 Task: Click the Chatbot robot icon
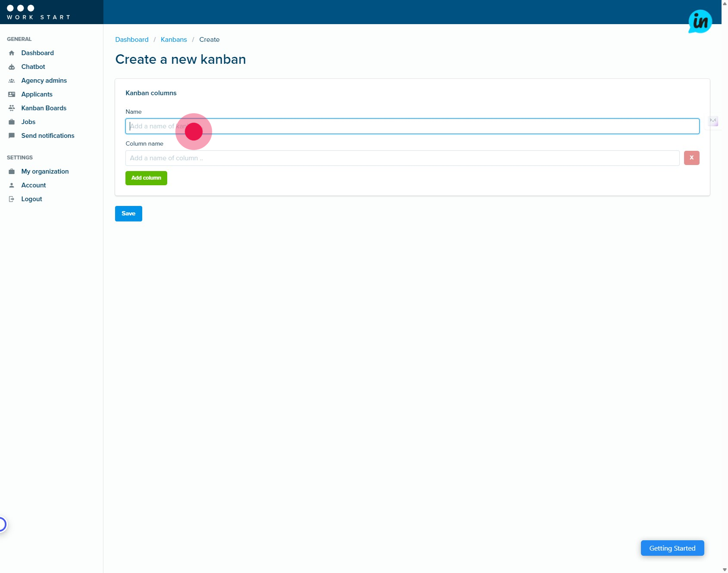click(12, 67)
